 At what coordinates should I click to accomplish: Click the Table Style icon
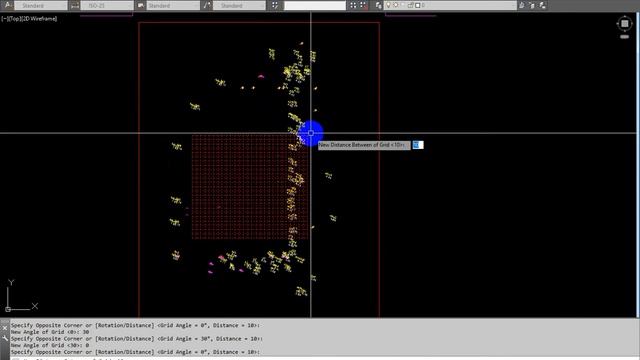[141, 5]
